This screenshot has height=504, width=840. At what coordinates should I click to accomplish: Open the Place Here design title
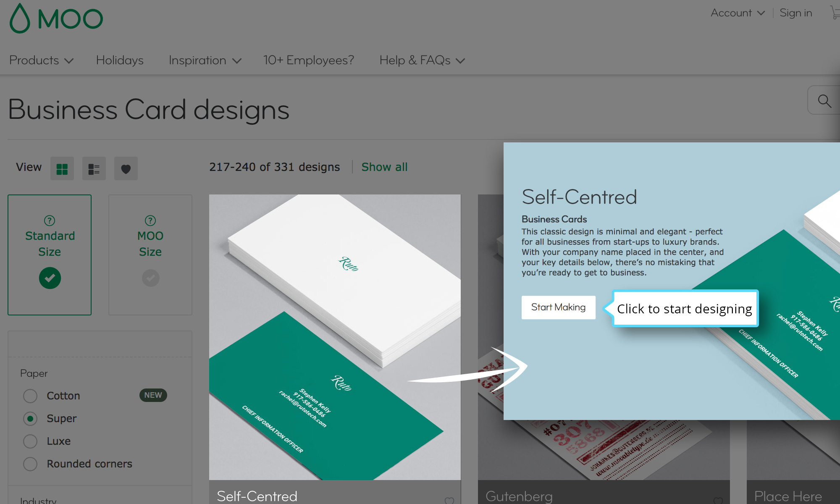tap(788, 496)
